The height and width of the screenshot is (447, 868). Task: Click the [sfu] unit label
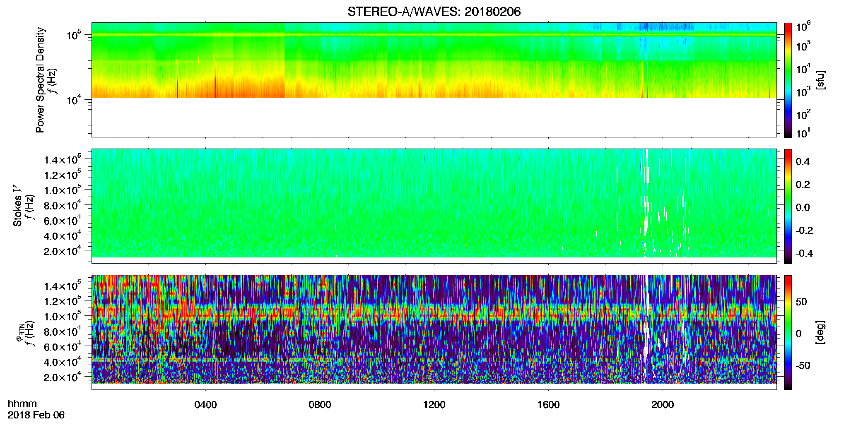pos(820,80)
